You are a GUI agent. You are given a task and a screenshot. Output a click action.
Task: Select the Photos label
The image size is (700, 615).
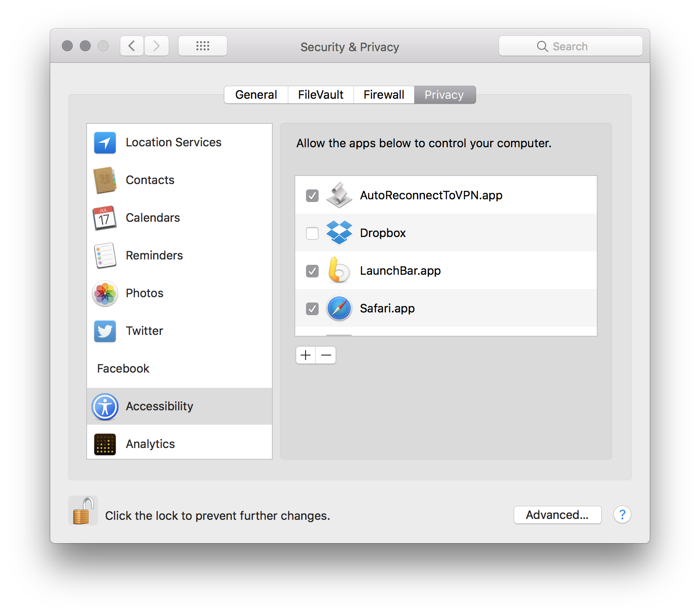click(144, 293)
